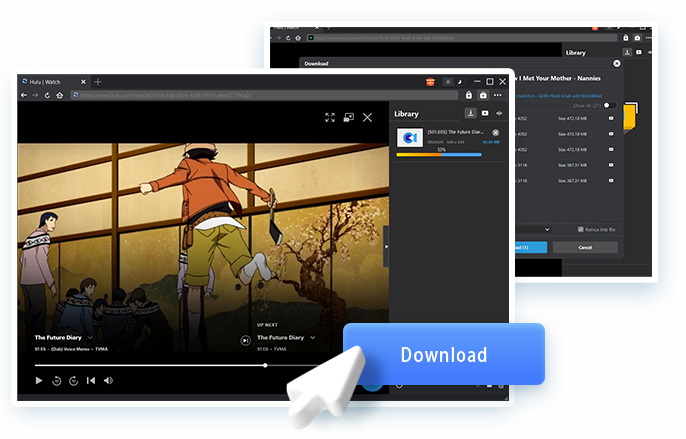
Task: Click the 53% download progress bar
Action: point(439,155)
